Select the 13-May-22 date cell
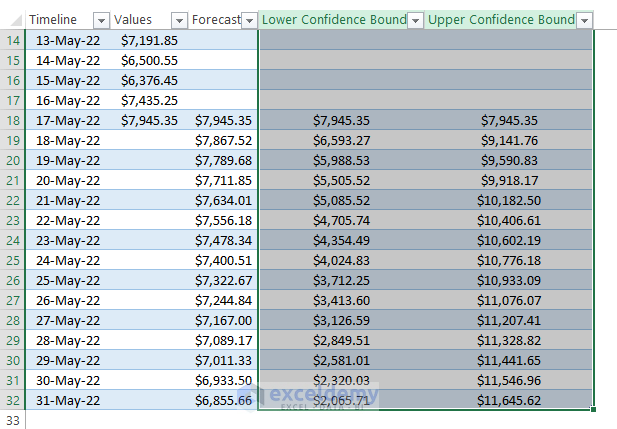The image size is (617, 429). [68, 40]
